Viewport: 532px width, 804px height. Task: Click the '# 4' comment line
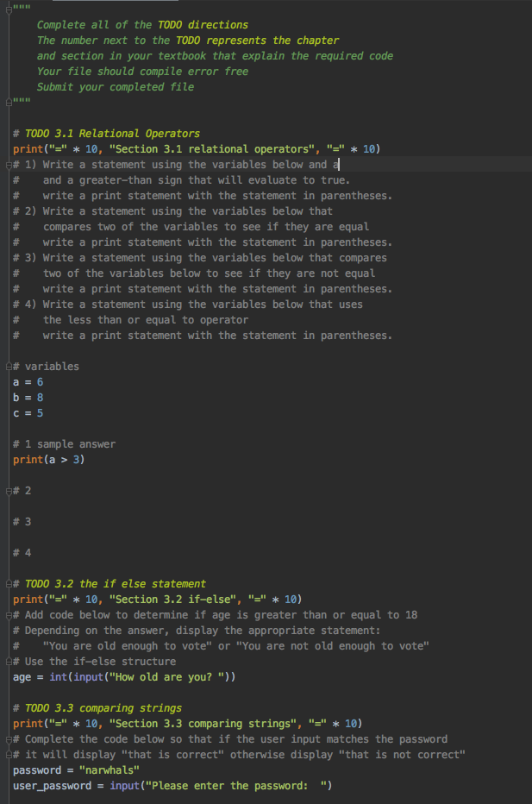22,553
